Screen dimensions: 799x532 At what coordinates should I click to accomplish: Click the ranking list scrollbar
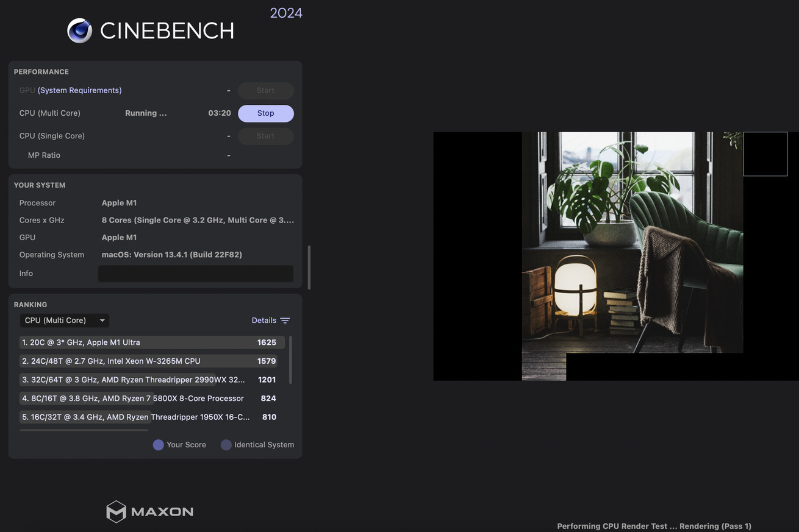click(x=290, y=360)
